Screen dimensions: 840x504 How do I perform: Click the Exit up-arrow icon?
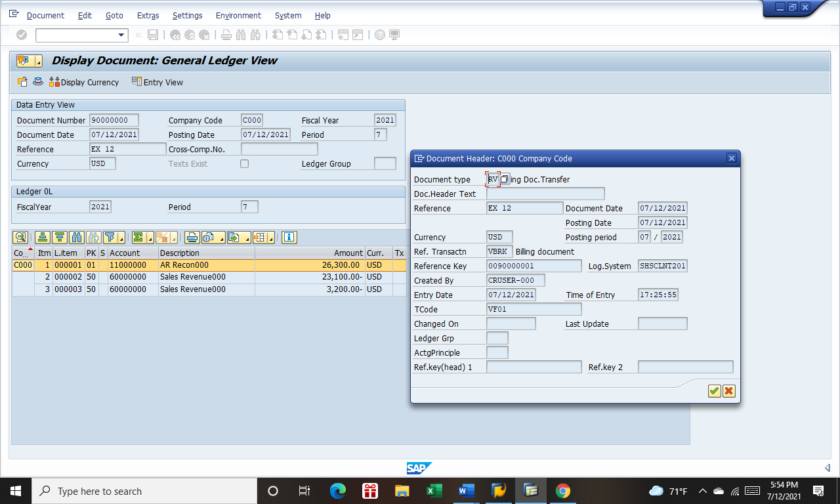click(190, 35)
